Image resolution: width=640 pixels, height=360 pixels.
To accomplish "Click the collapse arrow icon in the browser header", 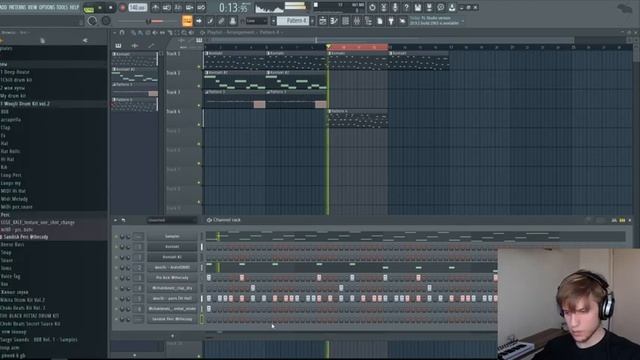I will [85, 40].
